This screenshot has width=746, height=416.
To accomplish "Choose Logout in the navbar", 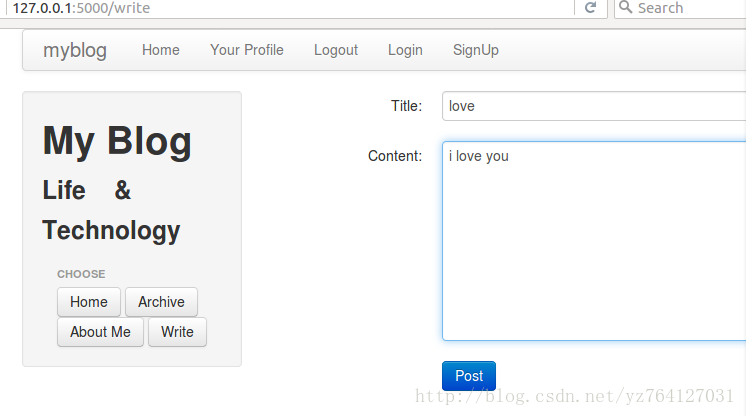I will pos(336,50).
